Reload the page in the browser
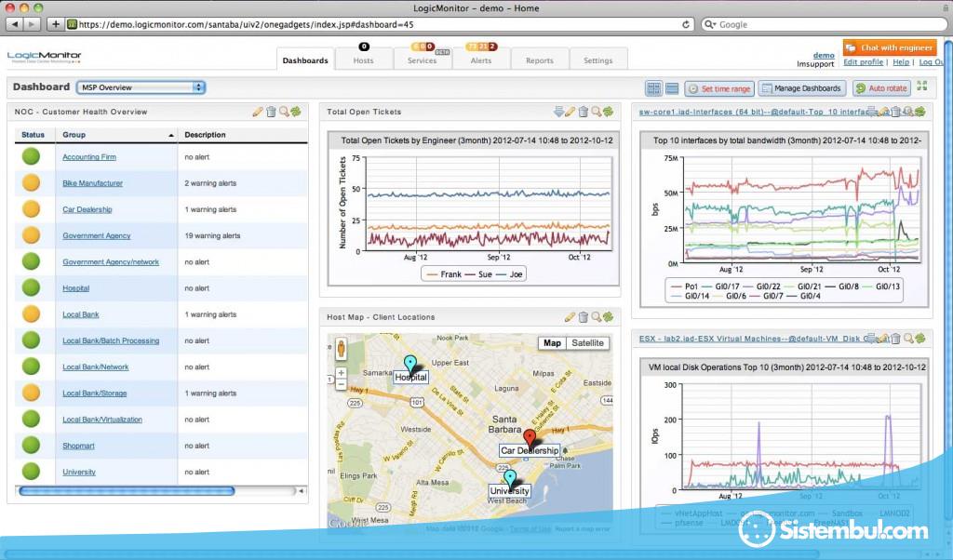953x560 pixels. point(686,24)
